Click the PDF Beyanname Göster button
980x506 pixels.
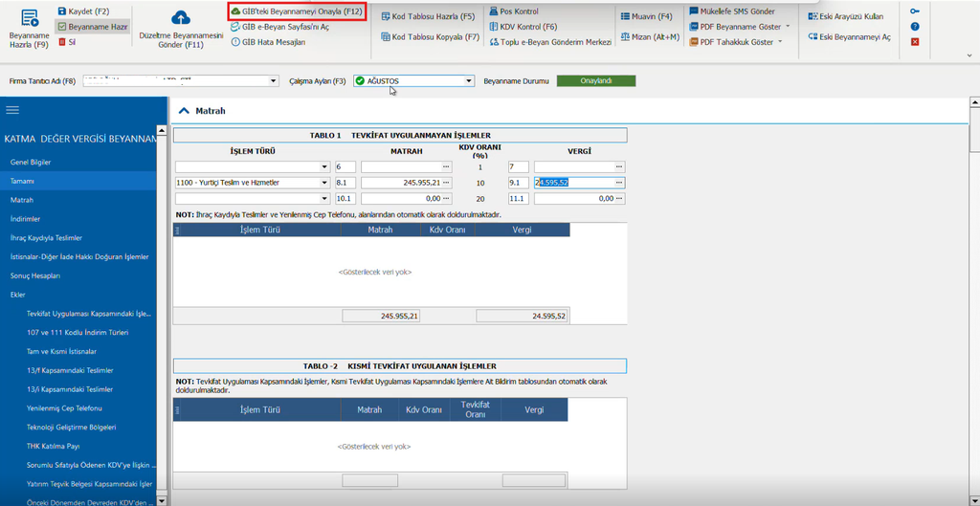coord(740,27)
